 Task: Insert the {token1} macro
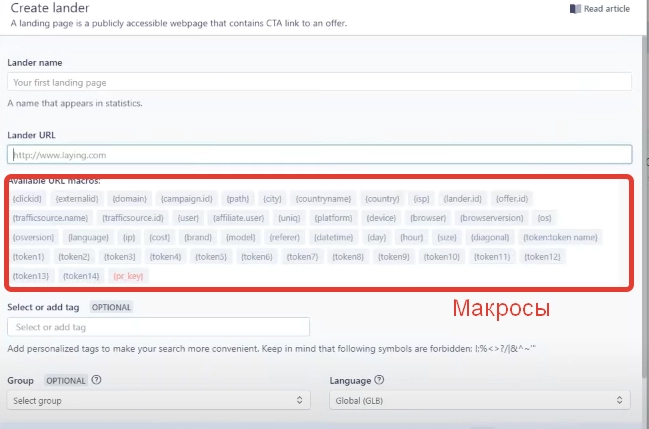pyautogui.click(x=29, y=257)
